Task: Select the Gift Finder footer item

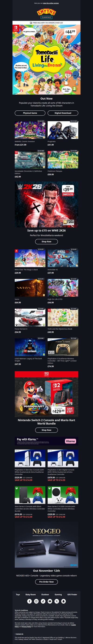Action: [x=72, y=594]
